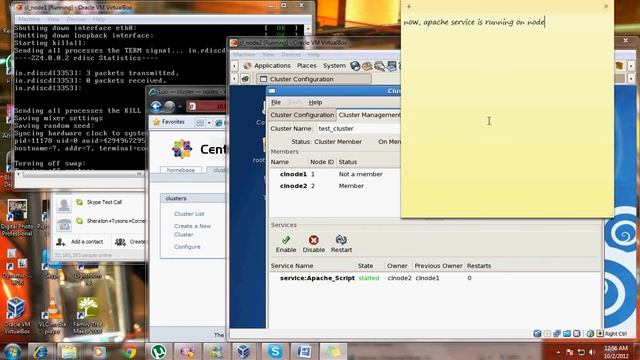Click the State column header
Image resolution: width=640 pixels, height=360 pixels.
pos(365,266)
